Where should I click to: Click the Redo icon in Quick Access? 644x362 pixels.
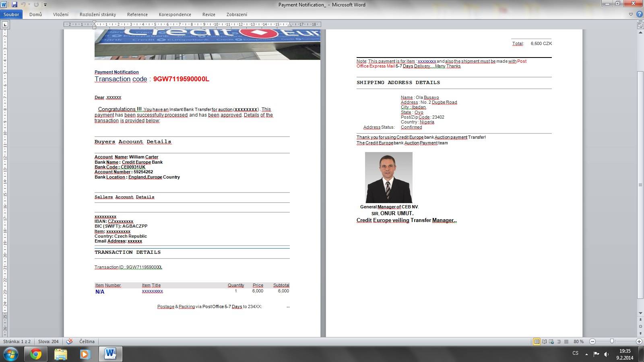[36, 4]
